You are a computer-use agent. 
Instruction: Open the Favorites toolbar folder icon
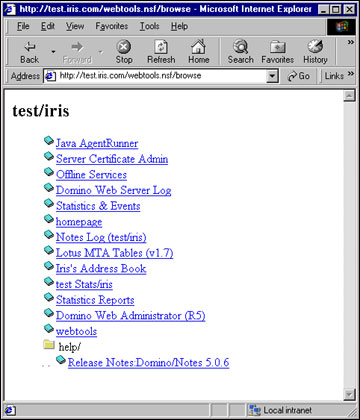pyautogui.click(x=277, y=47)
